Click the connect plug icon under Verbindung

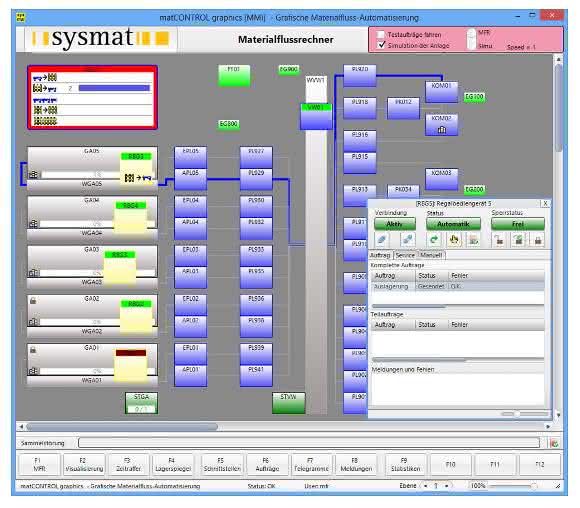(382, 240)
